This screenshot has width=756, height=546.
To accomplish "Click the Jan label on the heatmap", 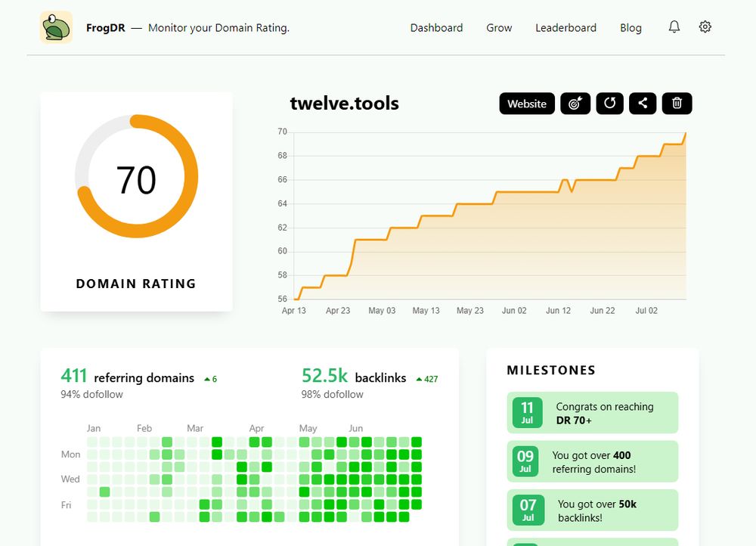I will [94, 428].
